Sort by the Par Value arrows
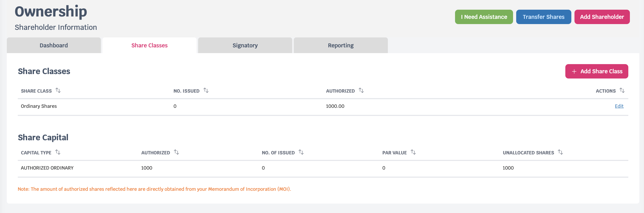Screen dimensions: 644x213 tap(413, 152)
